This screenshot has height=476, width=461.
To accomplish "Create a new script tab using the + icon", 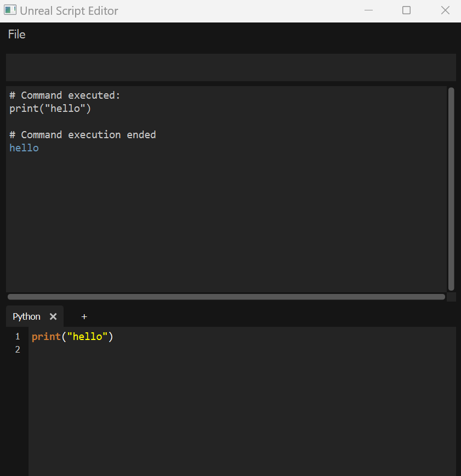I will pyautogui.click(x=84, y=316).
